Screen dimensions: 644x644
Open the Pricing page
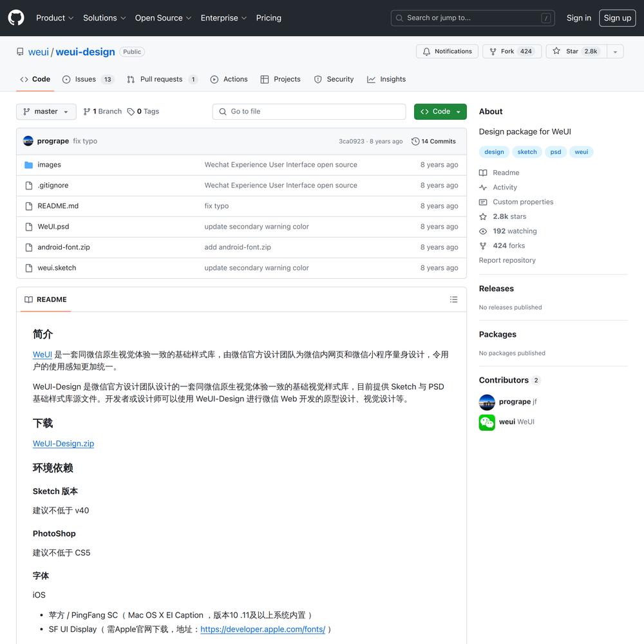pos(269,17)
